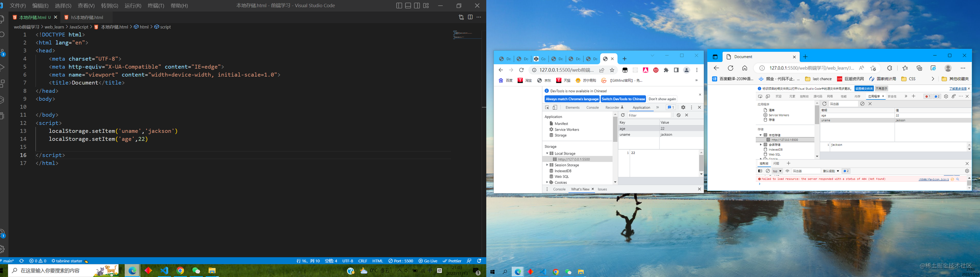Viewport: 980px width, 277px height.
Task: Click the VS Code open changes icon
Action: (x=461, y=17)
